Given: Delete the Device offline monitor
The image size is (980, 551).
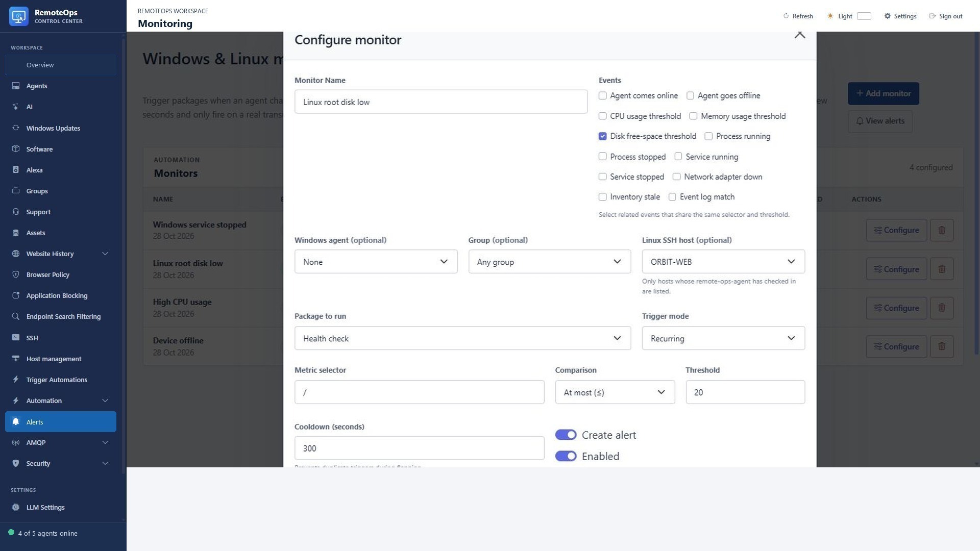Looking at the screenshot, I should click(942, 346).
